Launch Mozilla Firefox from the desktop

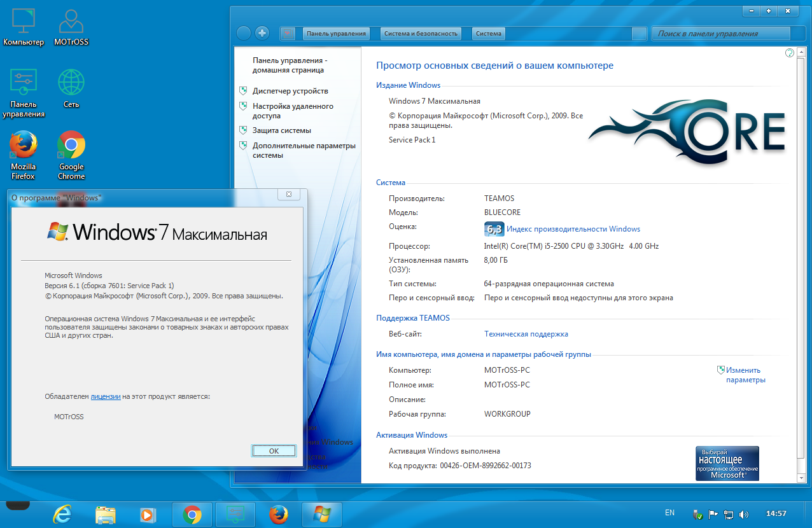click(24, 156)
